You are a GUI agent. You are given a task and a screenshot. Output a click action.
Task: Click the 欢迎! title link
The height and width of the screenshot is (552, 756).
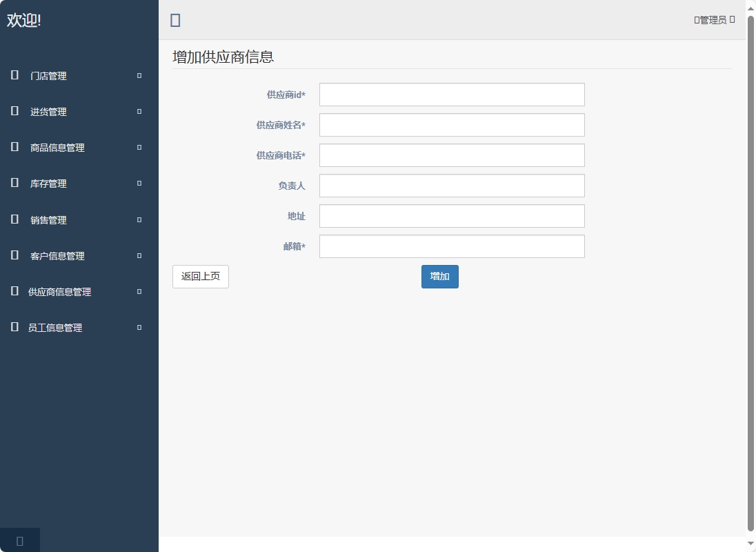(23, 20)
